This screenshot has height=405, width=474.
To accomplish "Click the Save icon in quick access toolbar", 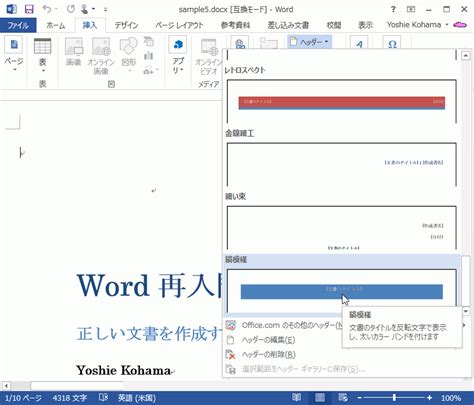I will 29,9.
